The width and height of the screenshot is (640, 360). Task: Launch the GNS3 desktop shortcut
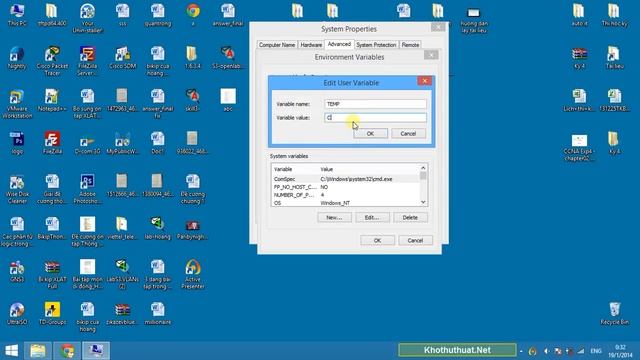click(17, 271)
